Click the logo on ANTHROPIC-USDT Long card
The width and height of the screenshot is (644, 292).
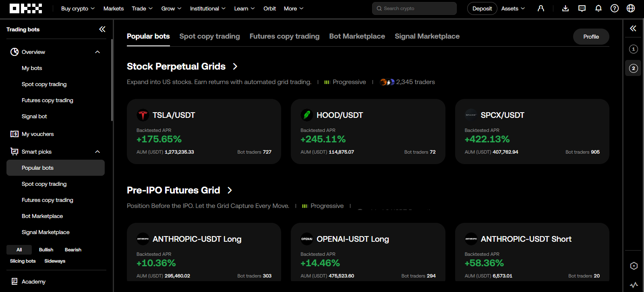point(143,239)
